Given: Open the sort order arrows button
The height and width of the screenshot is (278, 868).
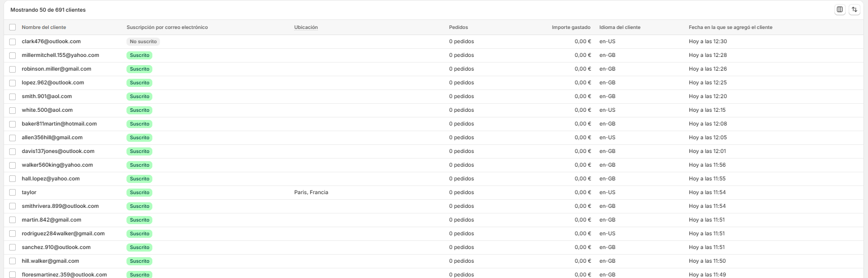Looking at the screenshot, I should pyautogui.click(x=854, y=10).
